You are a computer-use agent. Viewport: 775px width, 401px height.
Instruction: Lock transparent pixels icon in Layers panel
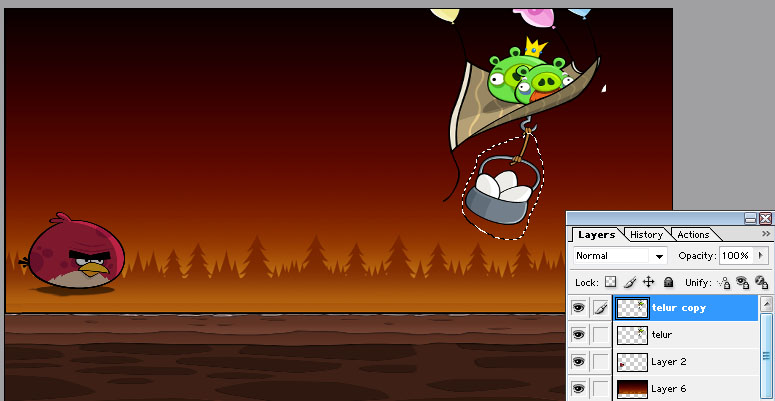pos(611,282)
